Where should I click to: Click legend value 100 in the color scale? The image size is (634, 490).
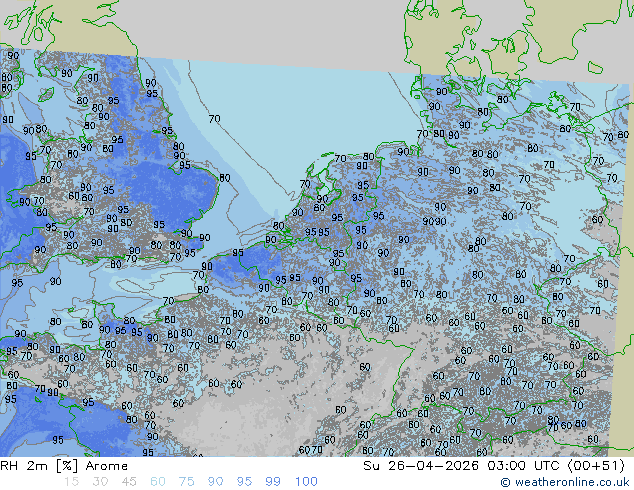coord(306,482)
